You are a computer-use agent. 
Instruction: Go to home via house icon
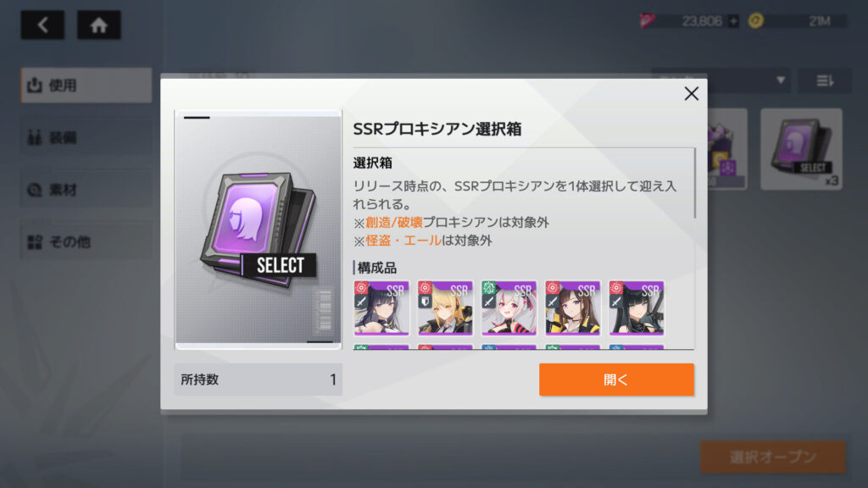tap(98, 25)
